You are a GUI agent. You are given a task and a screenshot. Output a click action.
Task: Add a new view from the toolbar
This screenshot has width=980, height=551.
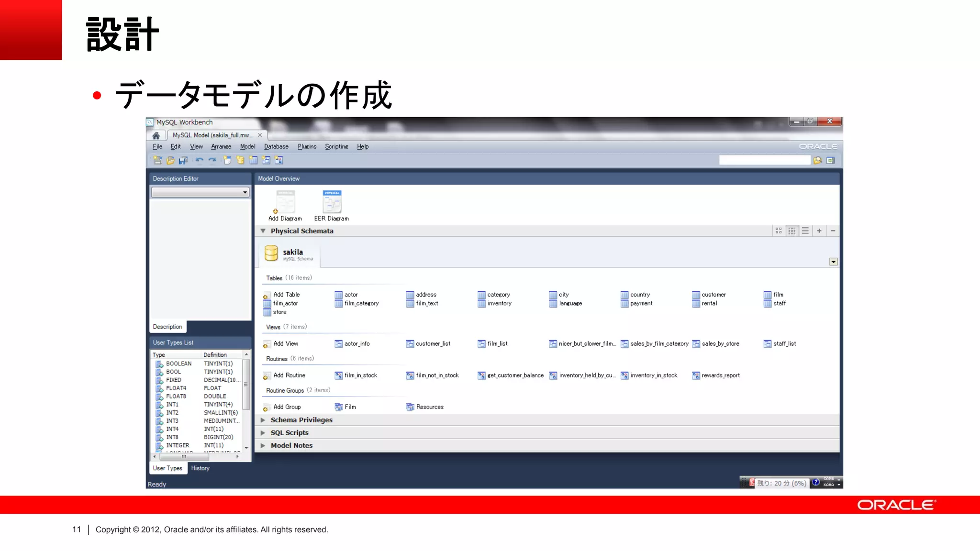pyautogui.click(x=266, y=160)
